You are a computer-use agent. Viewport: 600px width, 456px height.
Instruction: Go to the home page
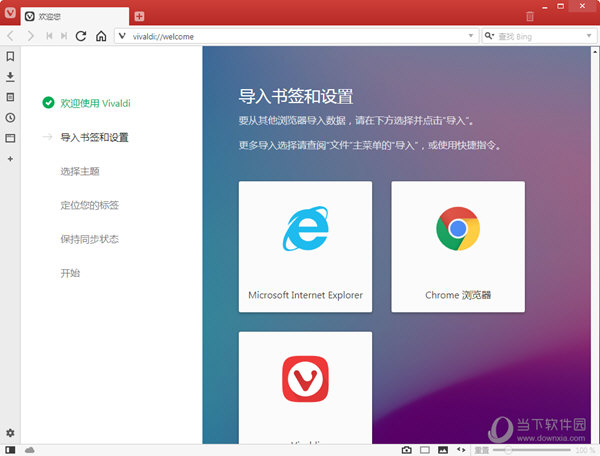point(101,36)
